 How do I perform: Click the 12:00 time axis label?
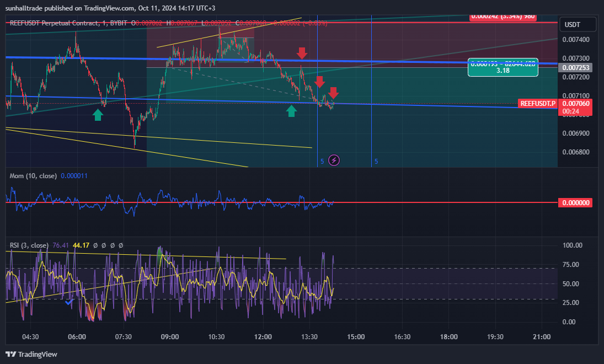point(263,337)
